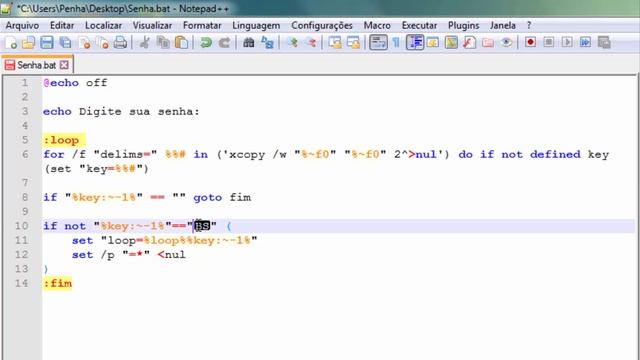
Task: Click Save recorded macro icon
Action: pyautogui.click(x=604, y=42)
